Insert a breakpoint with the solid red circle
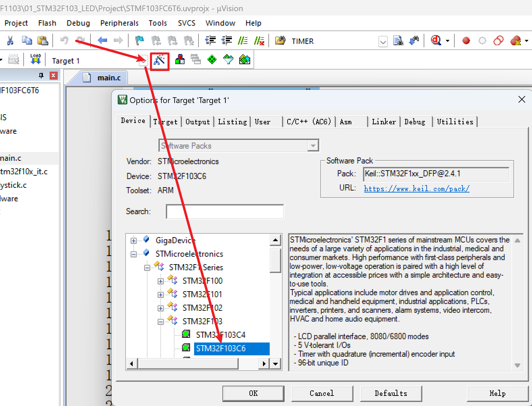532x406 pixels. pyautogui.click(x=466, y=41)
